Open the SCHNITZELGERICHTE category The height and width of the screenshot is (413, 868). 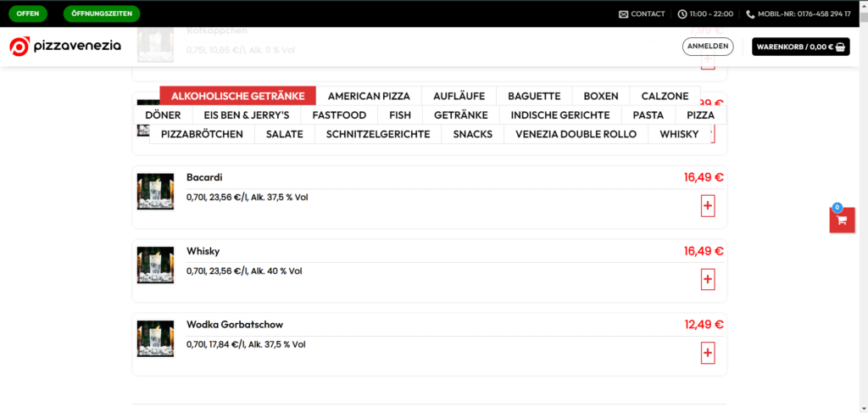(x=378, y=134)
